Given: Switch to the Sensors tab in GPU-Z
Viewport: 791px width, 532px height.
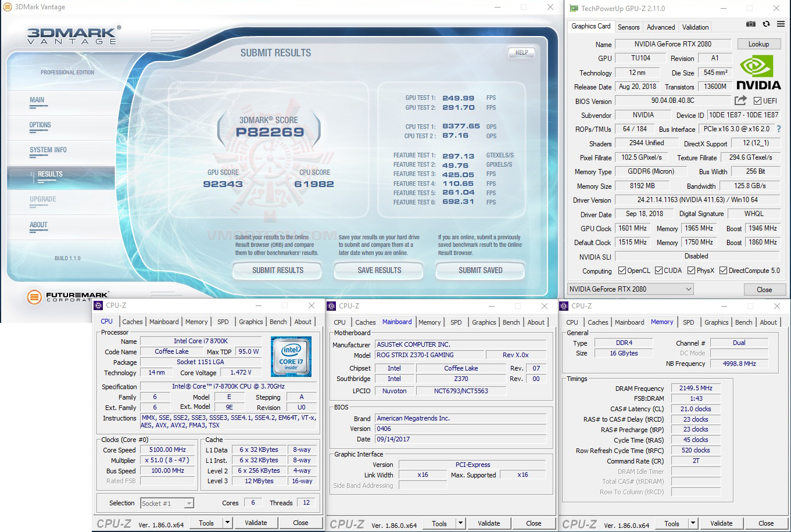Looking at the screenshot, I should (x=628, y=27).
